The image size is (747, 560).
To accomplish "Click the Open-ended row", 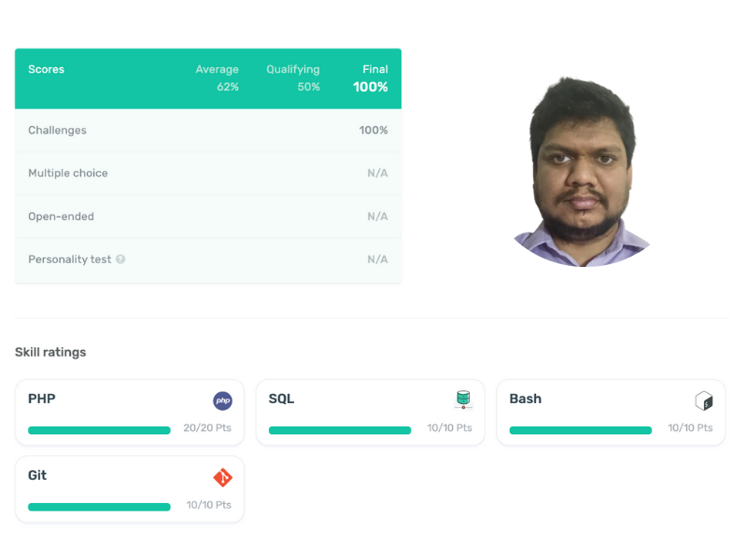I will (208, 217).
